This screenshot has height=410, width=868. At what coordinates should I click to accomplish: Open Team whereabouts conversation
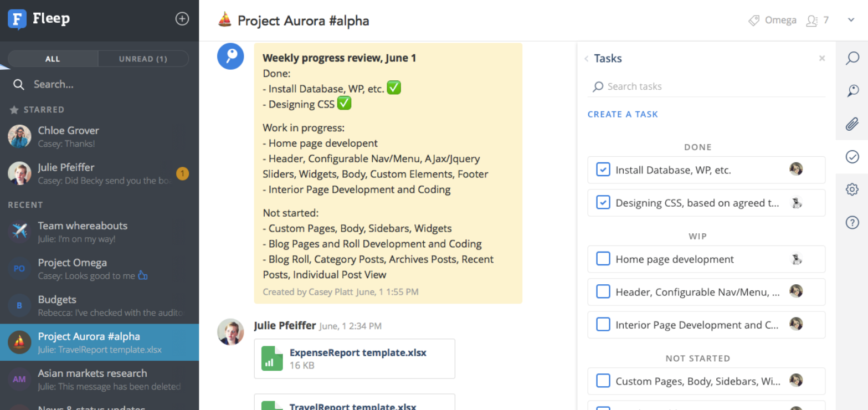(100, 232)
